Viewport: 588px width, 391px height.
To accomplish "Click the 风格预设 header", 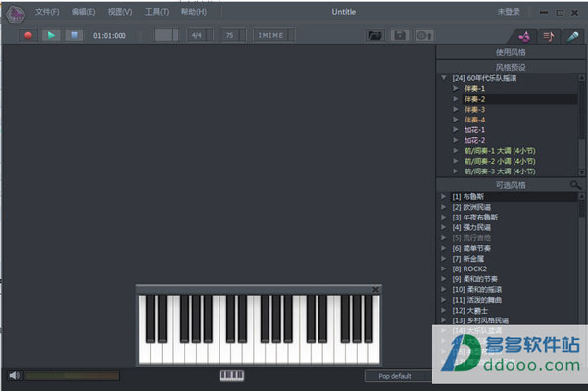I will coord(511,67).
